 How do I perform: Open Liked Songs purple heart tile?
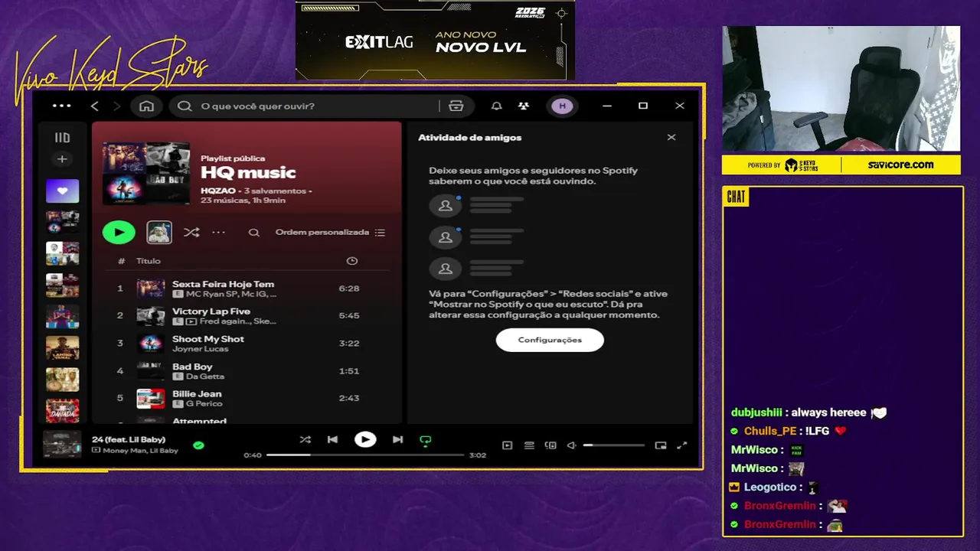pos(62,191)
